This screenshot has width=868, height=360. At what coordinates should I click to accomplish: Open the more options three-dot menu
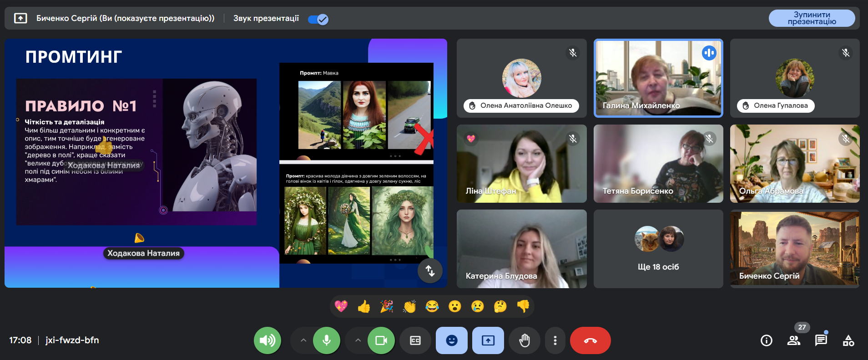click(x=555, y=340)
